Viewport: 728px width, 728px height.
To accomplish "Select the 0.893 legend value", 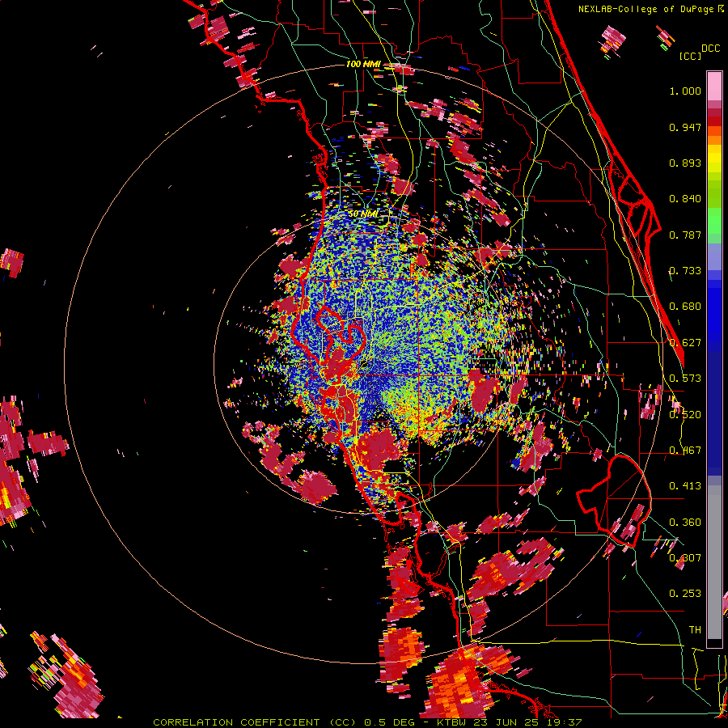I will pyautogui.click(x=685, y=163).
